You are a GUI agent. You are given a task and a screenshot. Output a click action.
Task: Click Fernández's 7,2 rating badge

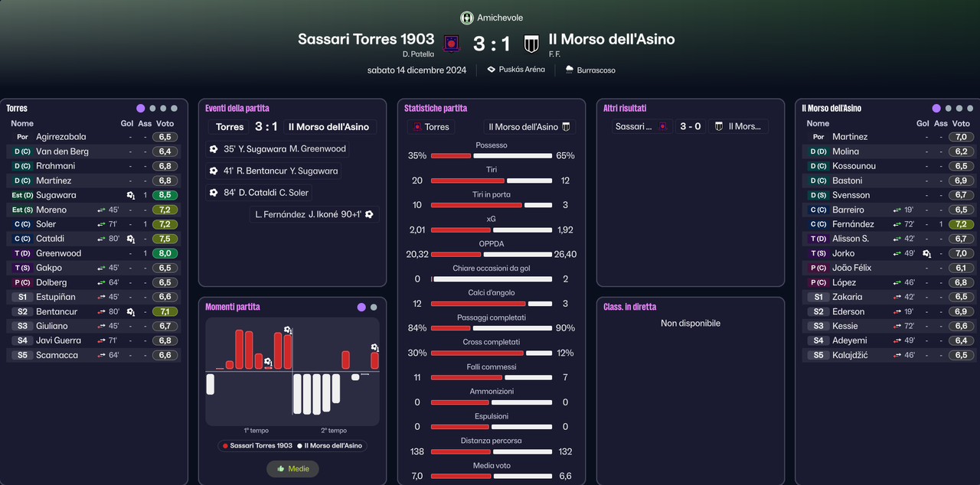coord(961,224)
